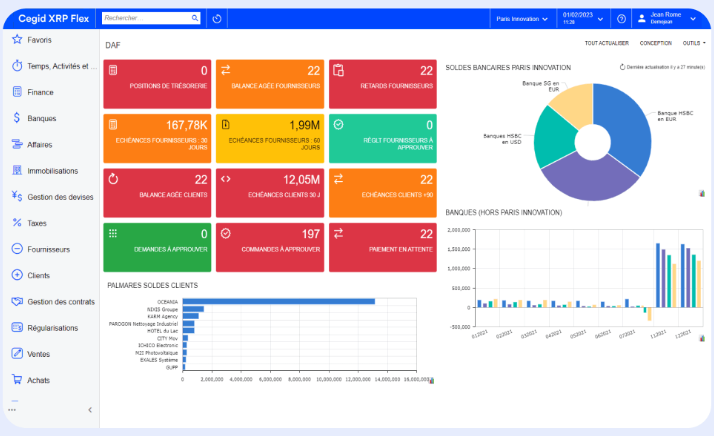This screenshot has width=714, height=436.
Task: Click the Fournisseurs minus-circle icon
Action: pyautogui.click(x=17, y=249)
